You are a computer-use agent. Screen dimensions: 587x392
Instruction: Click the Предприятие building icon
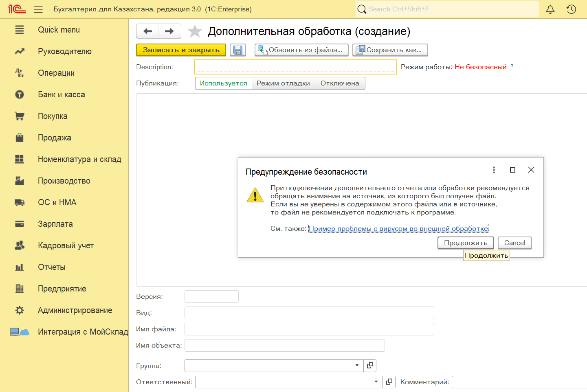[x=20, y=289]
